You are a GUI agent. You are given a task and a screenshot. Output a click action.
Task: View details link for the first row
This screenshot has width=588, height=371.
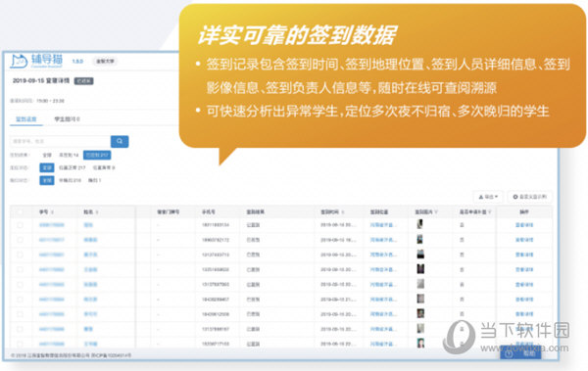[x=524, y=225]
